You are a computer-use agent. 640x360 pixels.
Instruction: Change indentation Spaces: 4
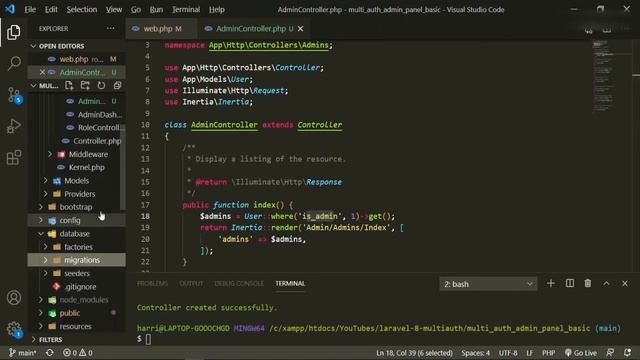tap(476, 353)
